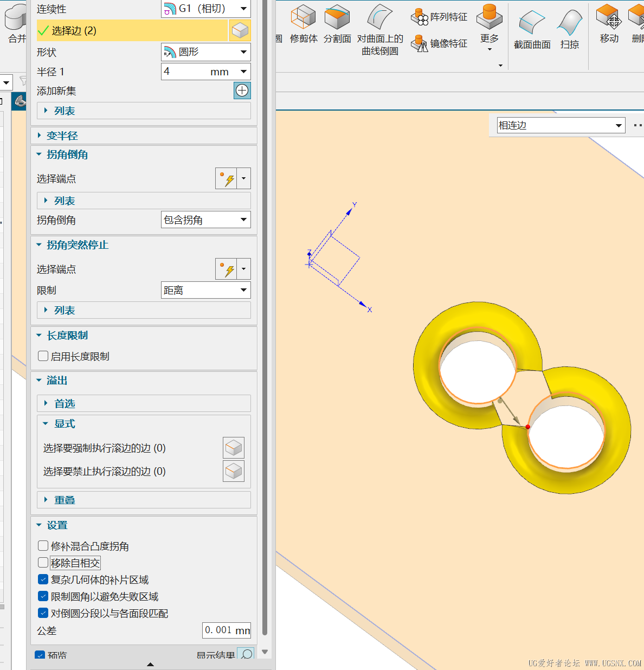Click the 添加新集 plus icon
644x670 pixels.
[242, 91]
